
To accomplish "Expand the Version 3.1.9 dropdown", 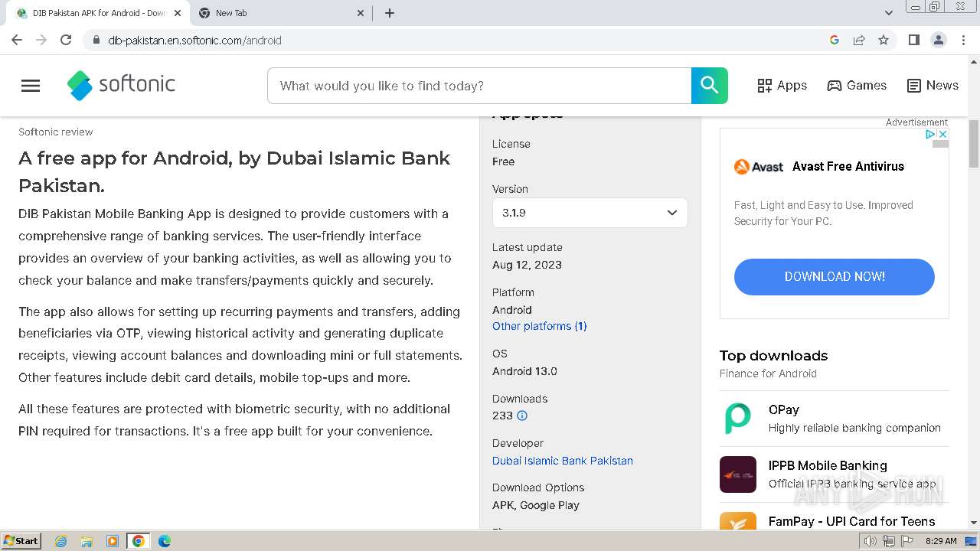I will click(590, 213).
